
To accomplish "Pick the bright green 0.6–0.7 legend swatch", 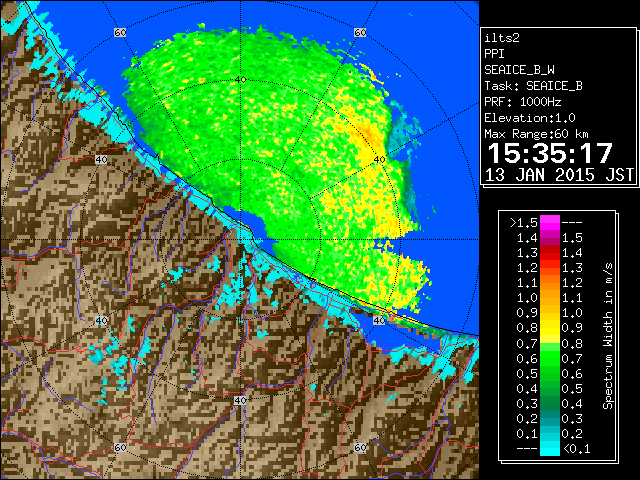I will tap(550, 358).
